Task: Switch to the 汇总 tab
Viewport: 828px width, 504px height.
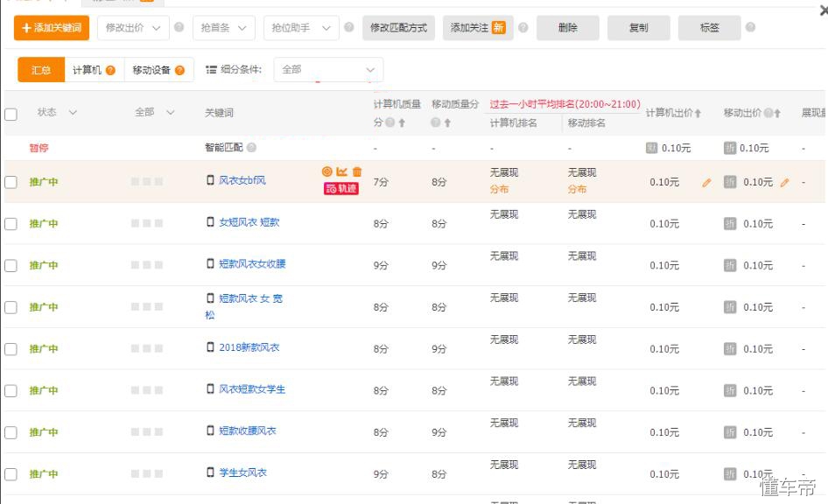Action: [x=40, y=69]
